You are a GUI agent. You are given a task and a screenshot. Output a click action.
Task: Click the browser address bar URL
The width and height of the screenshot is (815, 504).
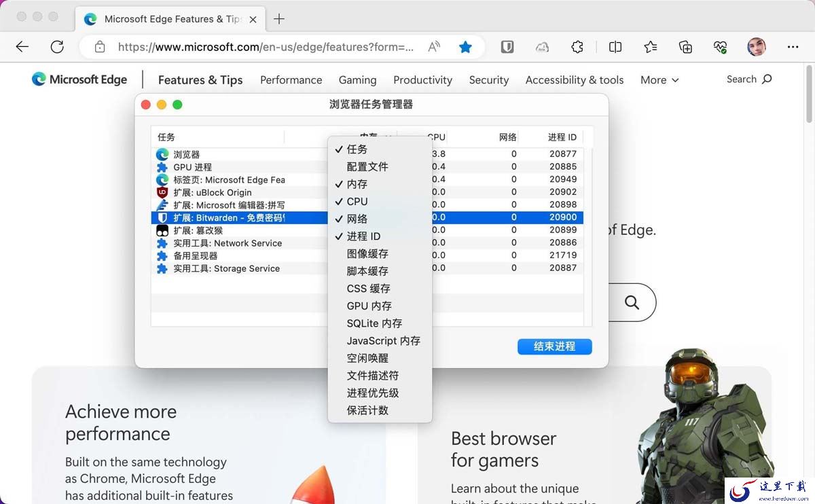tap(266, 47)
